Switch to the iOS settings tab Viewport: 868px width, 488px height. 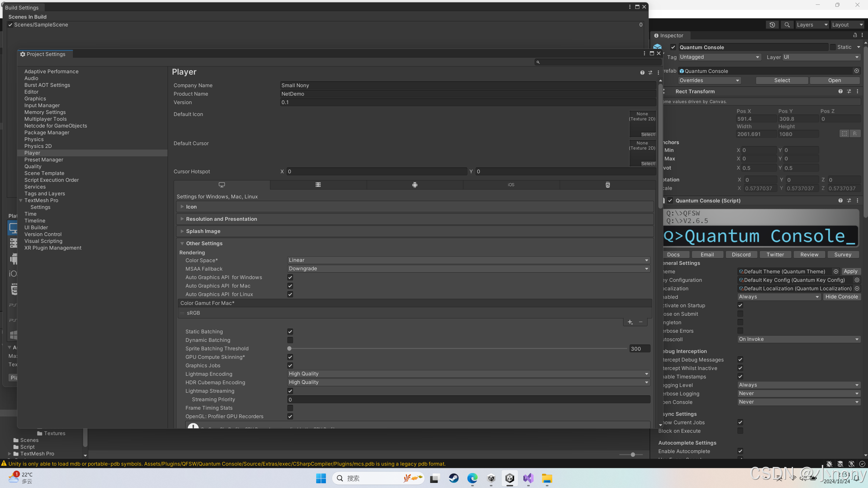[x=510, y=185]
